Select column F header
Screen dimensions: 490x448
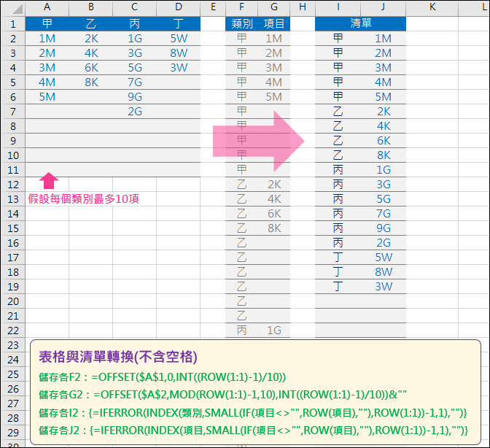pyautogui.click(x=241, y=8)
